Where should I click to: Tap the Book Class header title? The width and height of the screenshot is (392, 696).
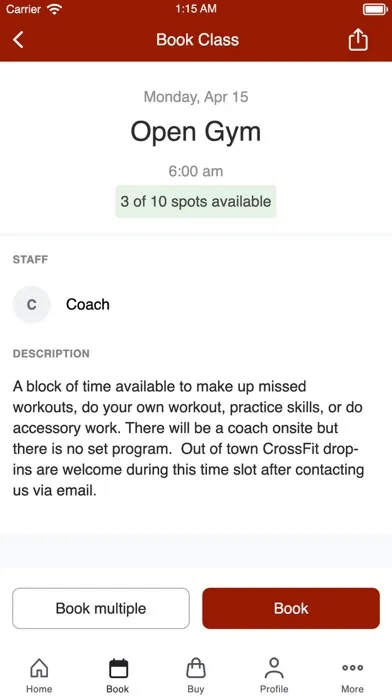tap(198, 40)
